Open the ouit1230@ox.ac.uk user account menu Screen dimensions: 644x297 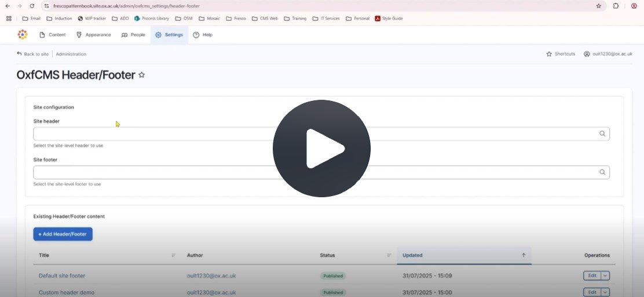pyautogui.click(x=608, y=54)
